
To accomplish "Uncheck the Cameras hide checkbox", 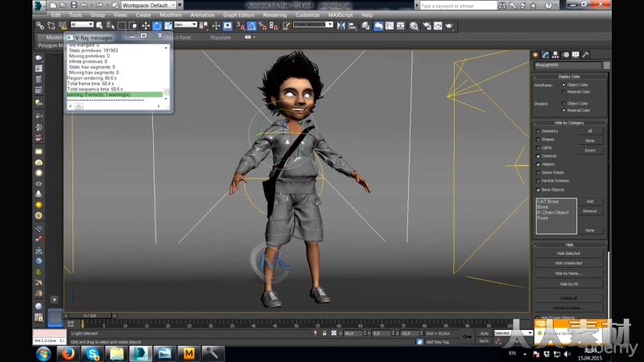I will [x=538, y=156].
